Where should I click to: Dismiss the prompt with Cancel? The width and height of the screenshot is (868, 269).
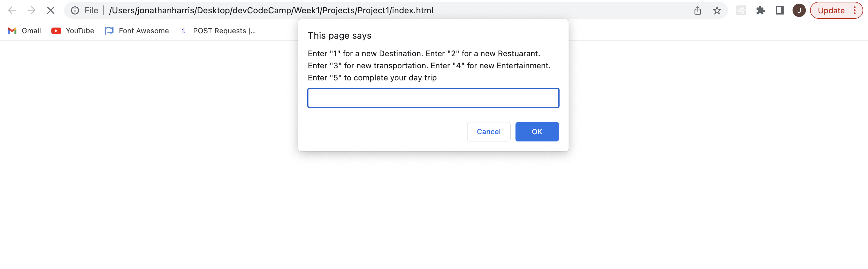pyautogui.click(x=489, y=132)
